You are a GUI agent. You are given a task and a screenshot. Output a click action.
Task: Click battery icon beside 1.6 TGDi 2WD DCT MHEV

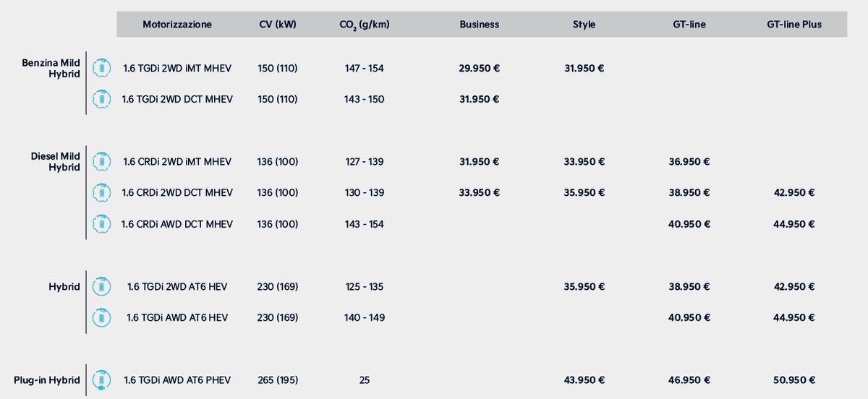pyautogui.click(x=102, y=99)
